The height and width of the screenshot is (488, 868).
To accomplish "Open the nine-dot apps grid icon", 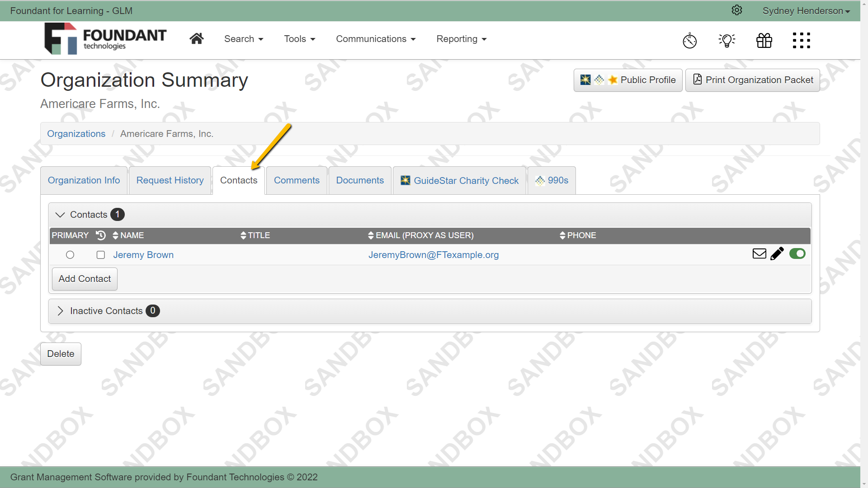I will click(801, 40).
